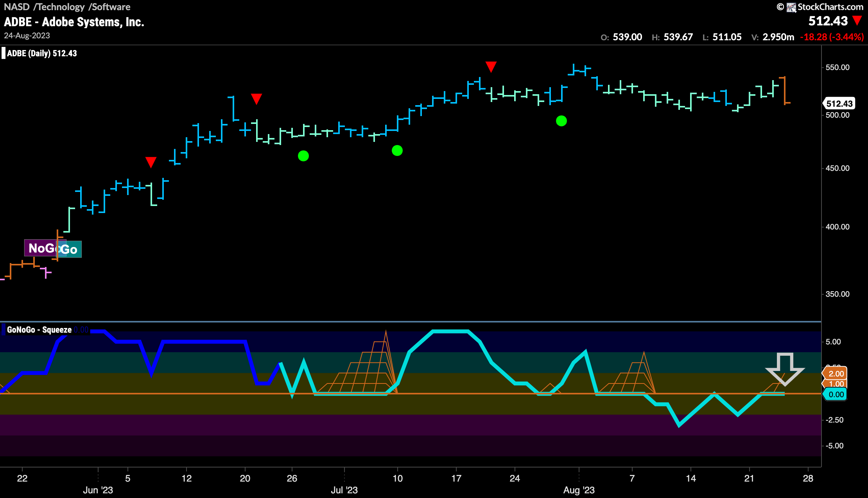The image size is (868, 498).
Task: Click the 400.00 price axis label
Action: [x=838, y=227]
